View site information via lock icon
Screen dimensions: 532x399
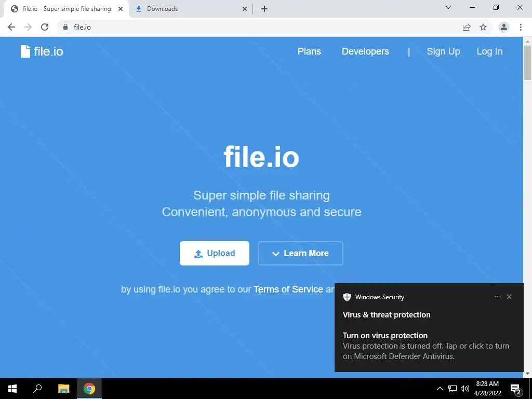click(65, 27)
